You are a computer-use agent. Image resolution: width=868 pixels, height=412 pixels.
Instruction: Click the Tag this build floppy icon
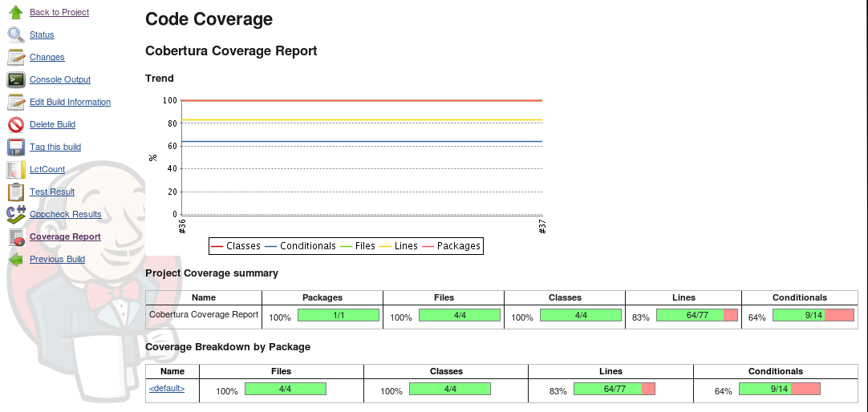(x=16, y=147)
